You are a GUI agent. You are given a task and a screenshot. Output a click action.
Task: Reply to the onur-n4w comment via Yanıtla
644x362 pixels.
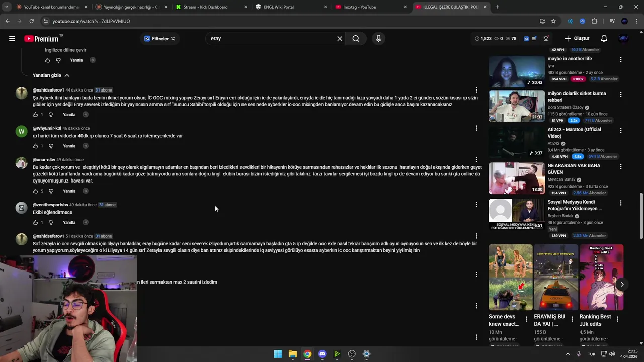69,191
